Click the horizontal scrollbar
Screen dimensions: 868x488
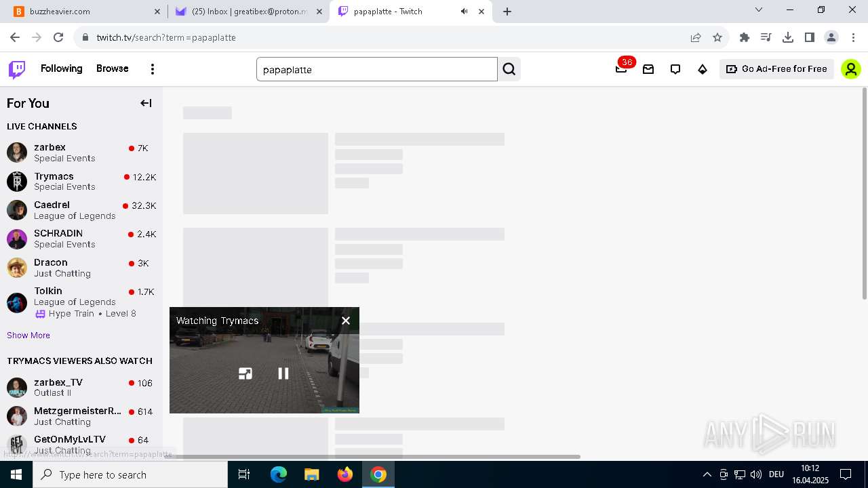click(x=372, y=456)
